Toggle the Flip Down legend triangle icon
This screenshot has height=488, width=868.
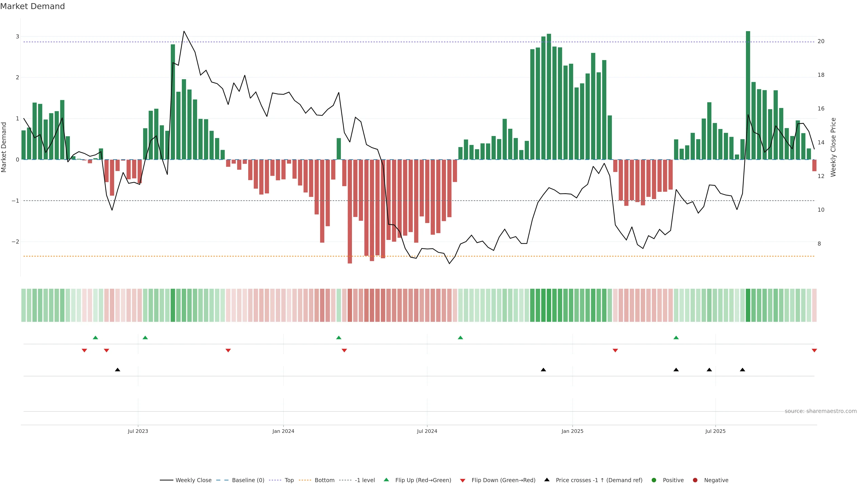(x=463, y=480)
